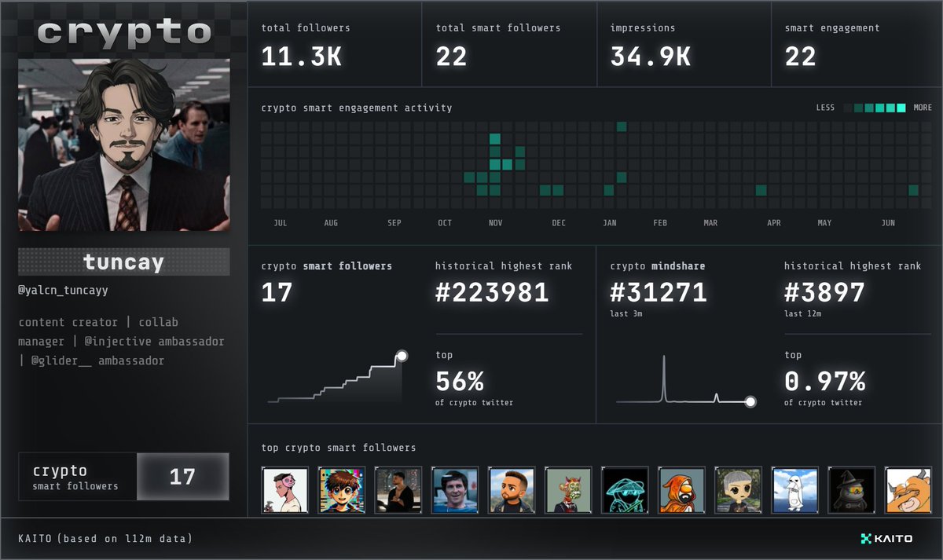
Task: Open the orange bull cartoon avatar
Action: [908, 490]
